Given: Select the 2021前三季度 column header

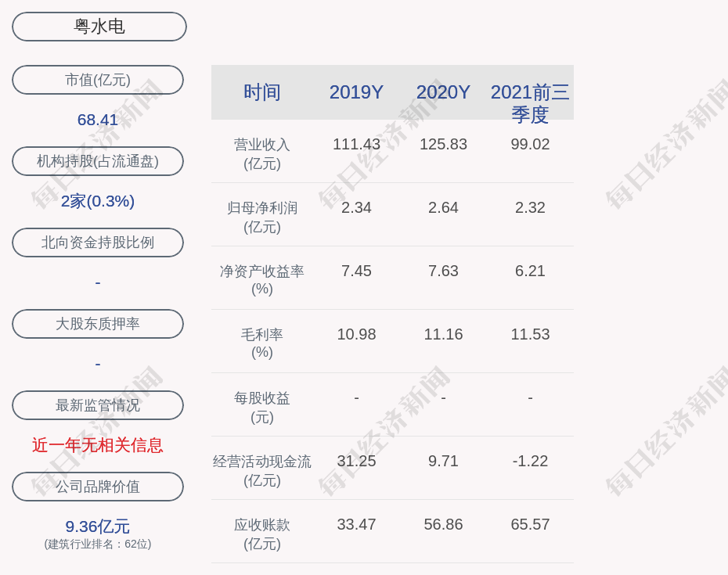Looking at the screenshot, I should 530,102.
